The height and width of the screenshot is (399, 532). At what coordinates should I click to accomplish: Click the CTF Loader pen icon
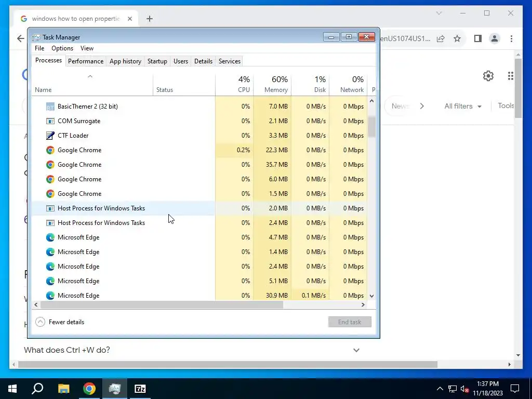(x=50, y=136)
